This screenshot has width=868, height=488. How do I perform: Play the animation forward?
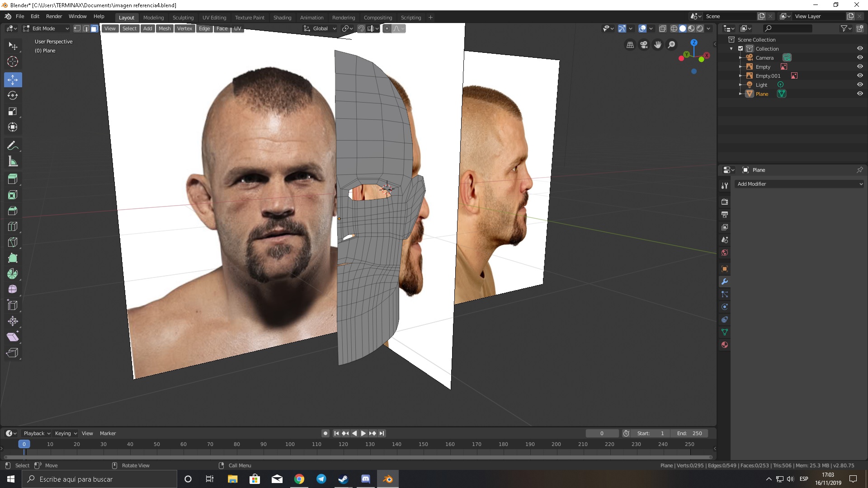coord(363,433)
